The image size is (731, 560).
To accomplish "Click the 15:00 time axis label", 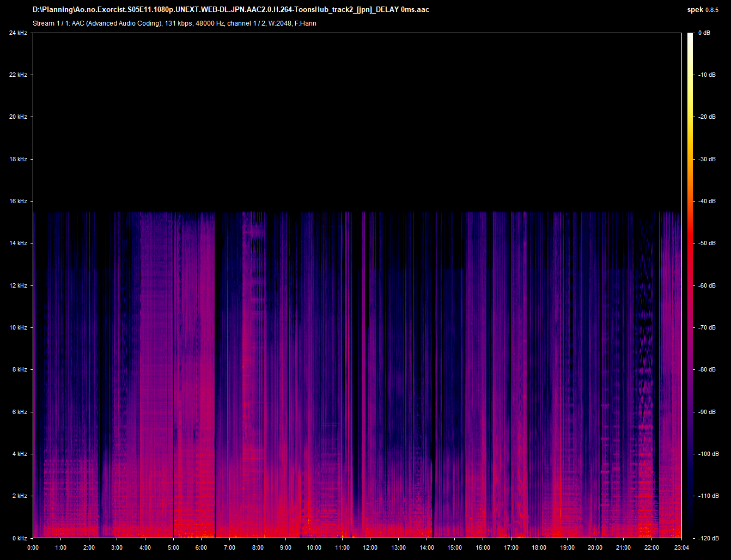I will (x=454, y=547).
